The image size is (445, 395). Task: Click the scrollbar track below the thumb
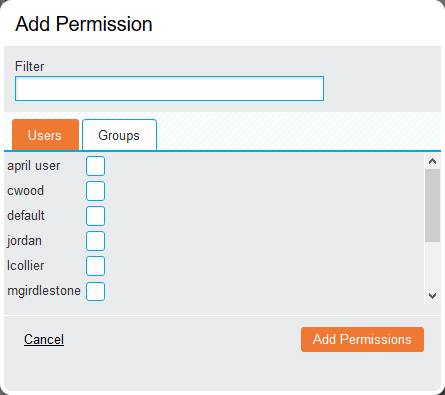pyautogui.click(x=432, y=265)
